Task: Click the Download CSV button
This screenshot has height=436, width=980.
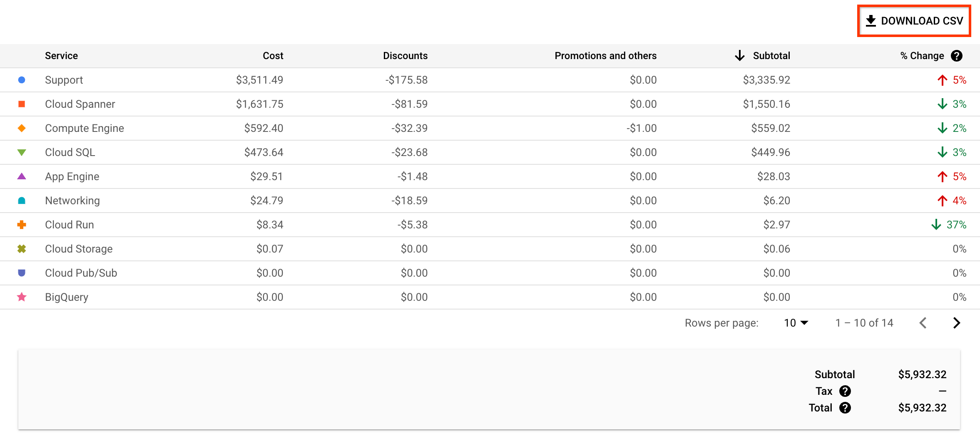Action: (914, 21)
